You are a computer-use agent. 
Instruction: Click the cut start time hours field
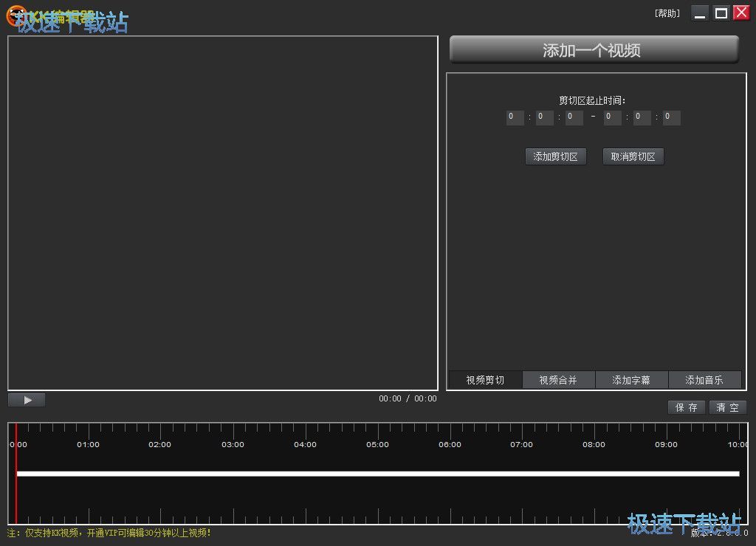[515, 117]
